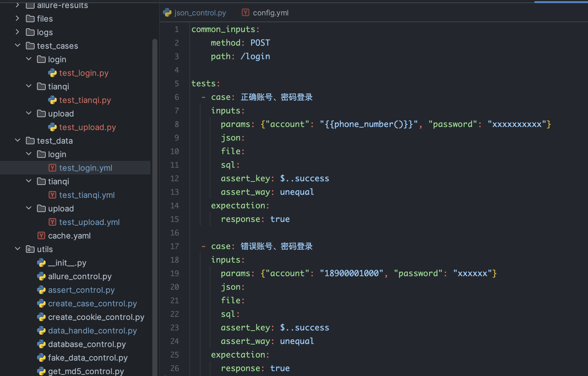This screenshot has height=376, width=588.
Task: Expand the logs folder chevron
Action: [18, 32]
